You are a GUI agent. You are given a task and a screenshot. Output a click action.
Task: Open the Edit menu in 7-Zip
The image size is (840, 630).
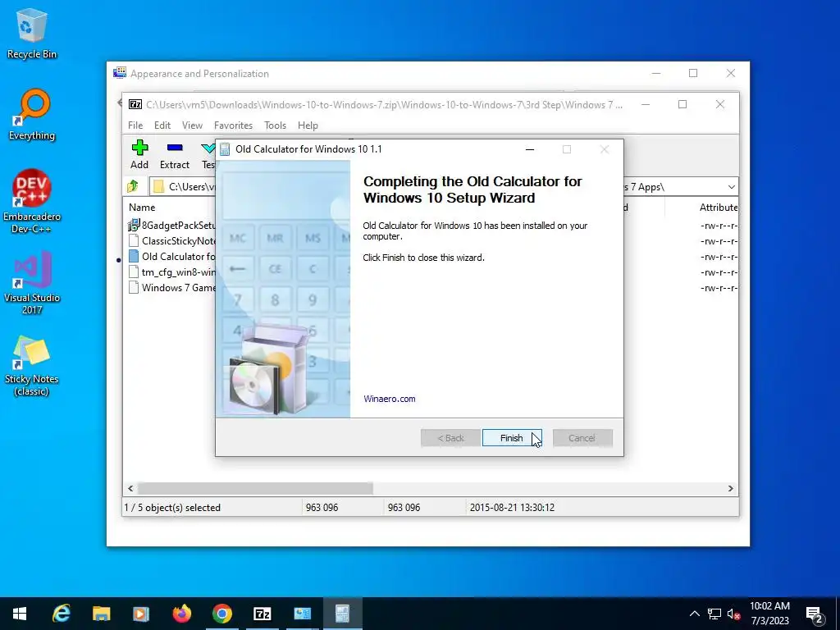tap(162, 126)
